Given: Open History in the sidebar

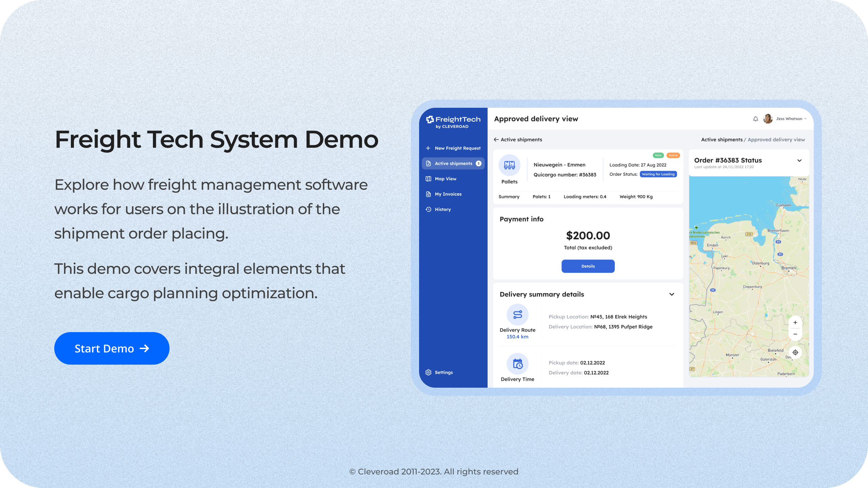Looking at the screenshot, I should tap(442, 209).
